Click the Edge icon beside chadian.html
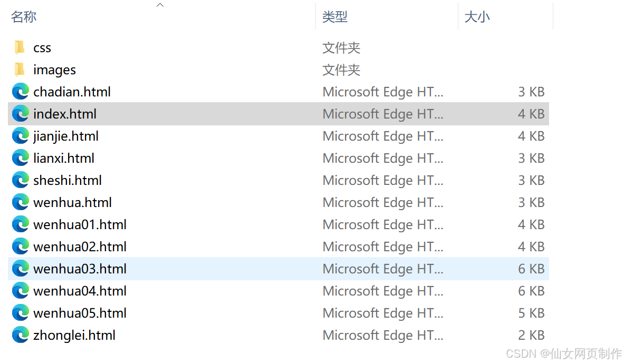The width and height of the screenshot is (624, 364). (20, 91)
